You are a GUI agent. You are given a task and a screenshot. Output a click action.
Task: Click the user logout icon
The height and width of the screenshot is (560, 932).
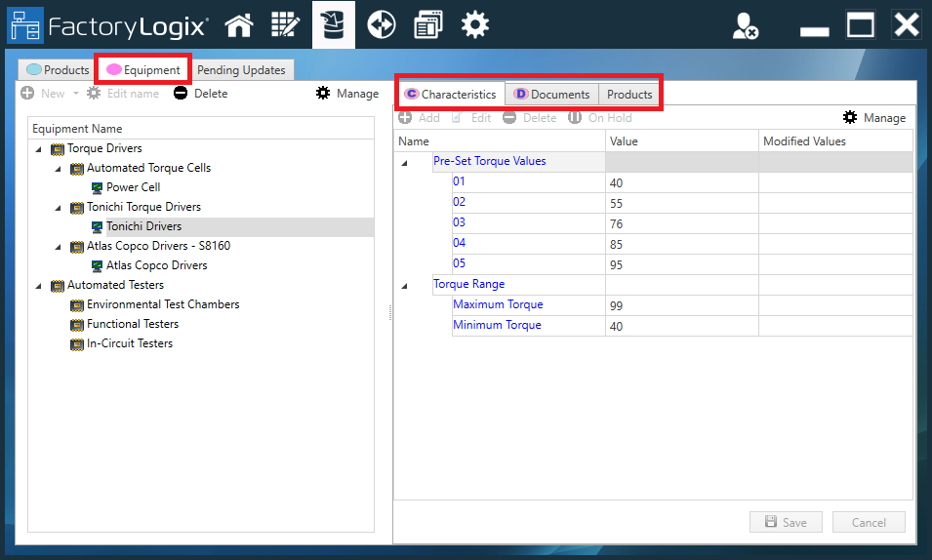pos(745,26)
